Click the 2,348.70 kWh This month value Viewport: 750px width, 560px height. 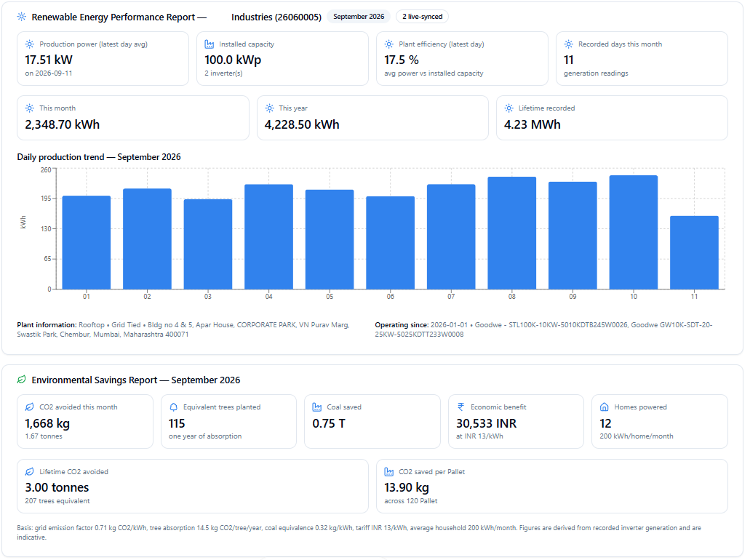coord(62,124)
